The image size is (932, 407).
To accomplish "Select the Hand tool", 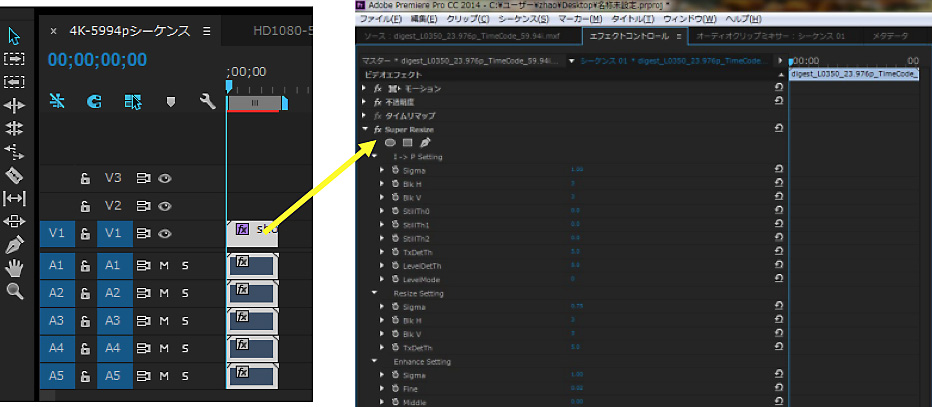I will click(14, 268).
